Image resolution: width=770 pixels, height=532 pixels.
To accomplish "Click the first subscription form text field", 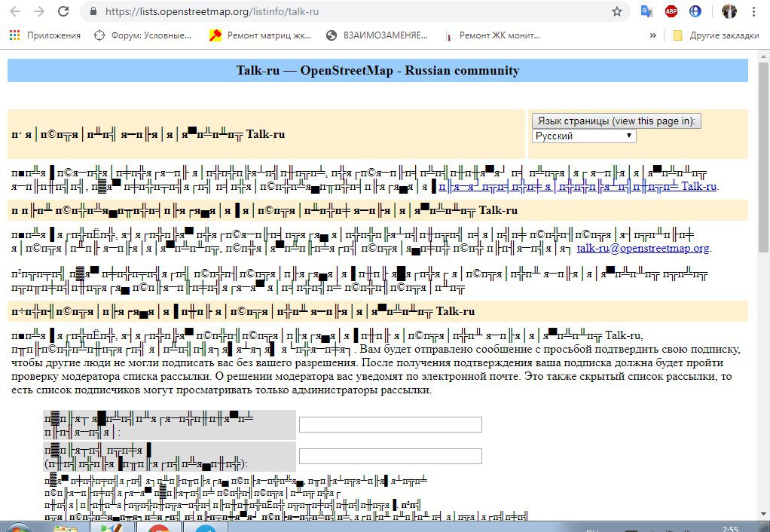I will [390, 424].
